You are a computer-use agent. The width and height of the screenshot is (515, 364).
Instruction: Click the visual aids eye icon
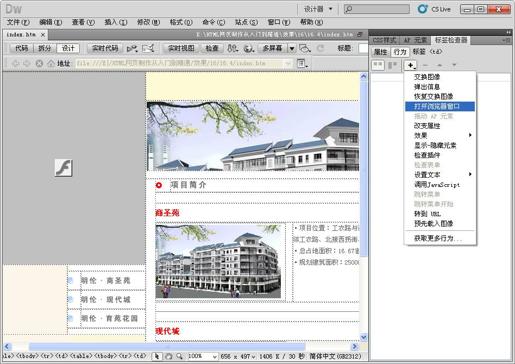click(x=305, y=48)
